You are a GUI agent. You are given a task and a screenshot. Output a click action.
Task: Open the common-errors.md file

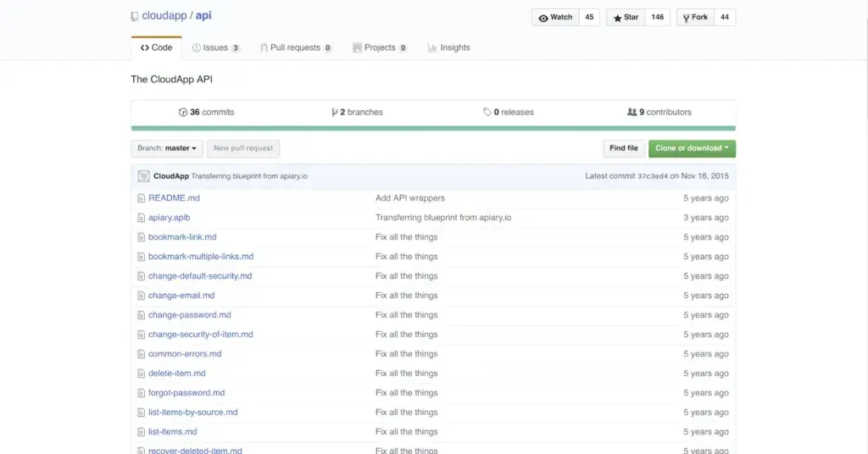tap(185, 354)
